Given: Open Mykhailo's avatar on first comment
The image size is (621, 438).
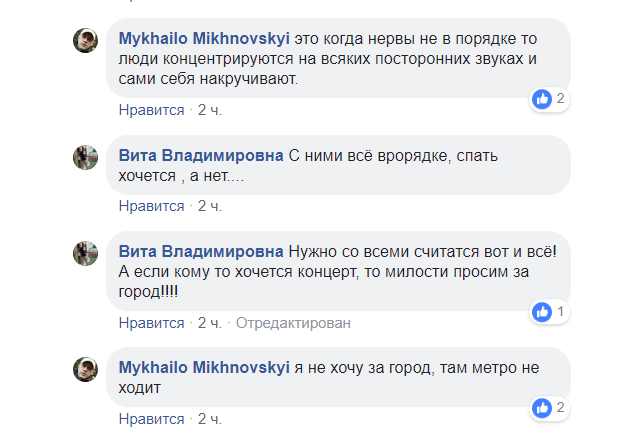Looking at the screenshot, I should pos(85,41).
